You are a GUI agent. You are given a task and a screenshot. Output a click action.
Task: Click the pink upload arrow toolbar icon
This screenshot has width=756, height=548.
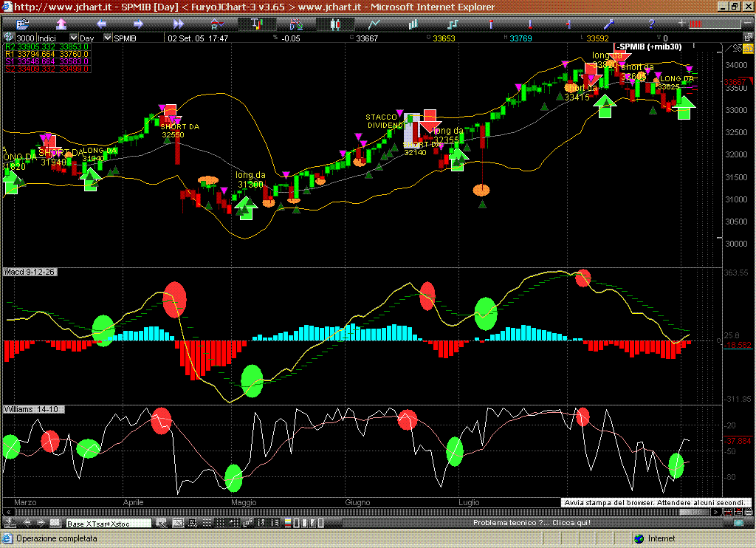point(61,24)
